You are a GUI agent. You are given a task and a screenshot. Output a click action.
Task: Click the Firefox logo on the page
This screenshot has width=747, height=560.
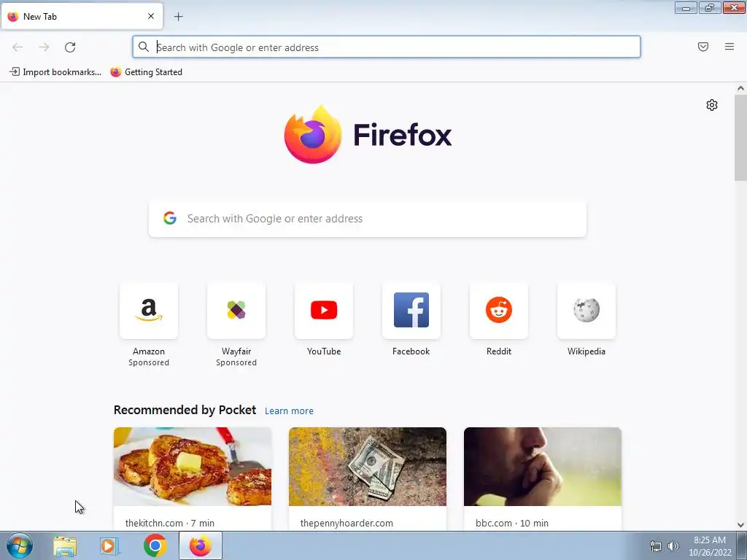368,135
